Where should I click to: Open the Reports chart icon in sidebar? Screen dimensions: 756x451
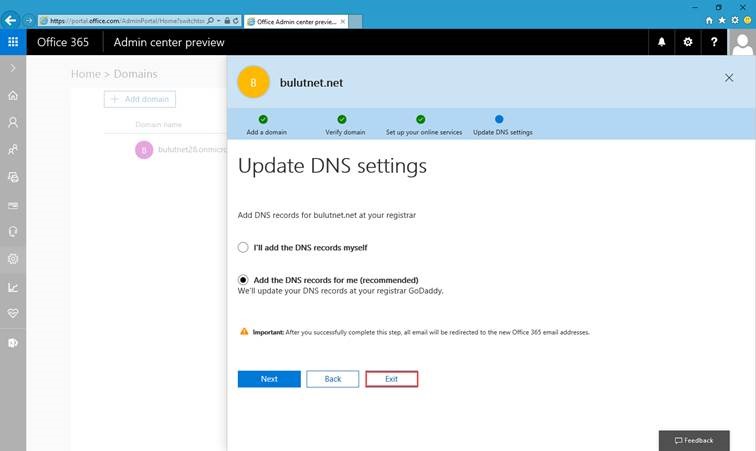pyautogui.click(x=13, y=287)
